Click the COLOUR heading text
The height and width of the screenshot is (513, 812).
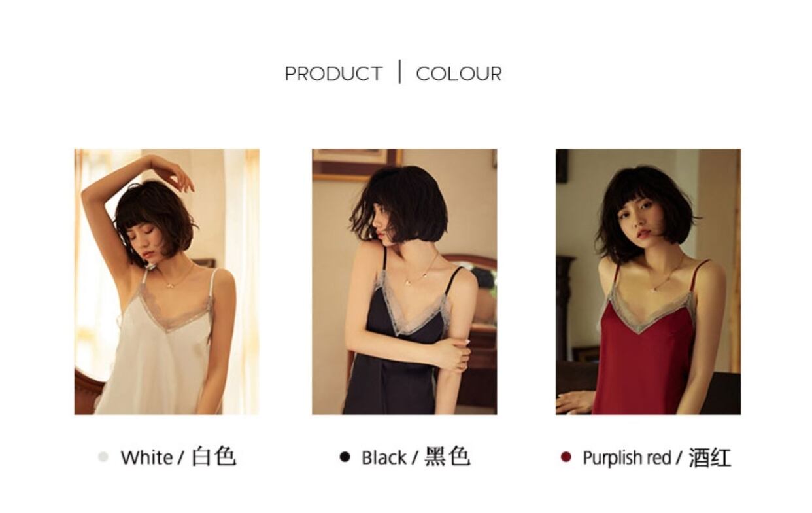[459, 73]
